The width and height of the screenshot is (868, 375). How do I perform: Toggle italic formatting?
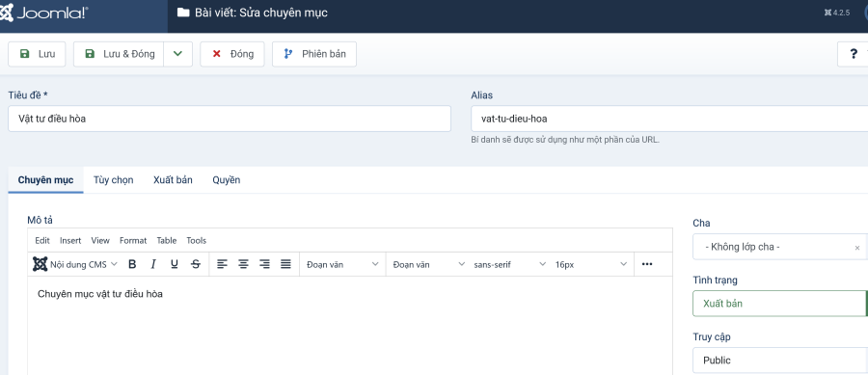(153, 264)
